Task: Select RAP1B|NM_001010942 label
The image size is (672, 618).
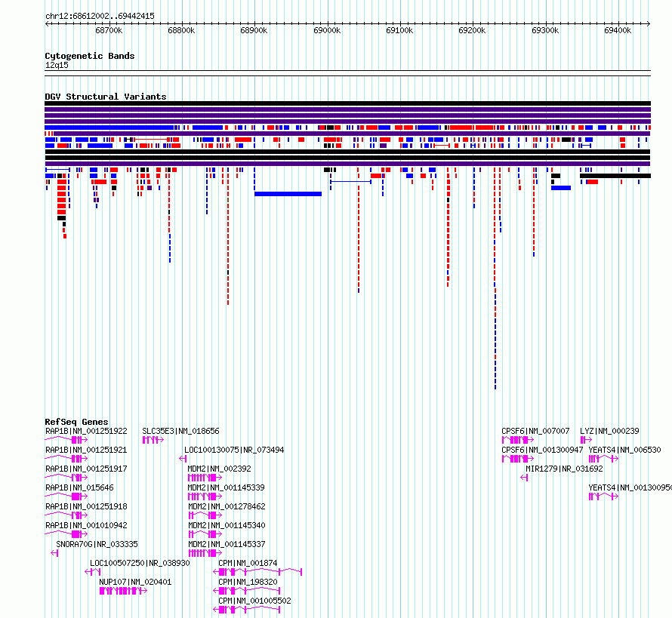Action: [x=86, y=525]
